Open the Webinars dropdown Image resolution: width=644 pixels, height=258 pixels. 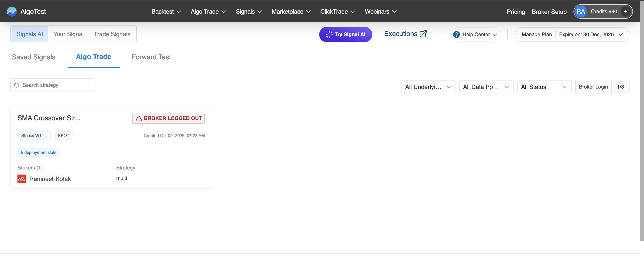click(381, 11)
